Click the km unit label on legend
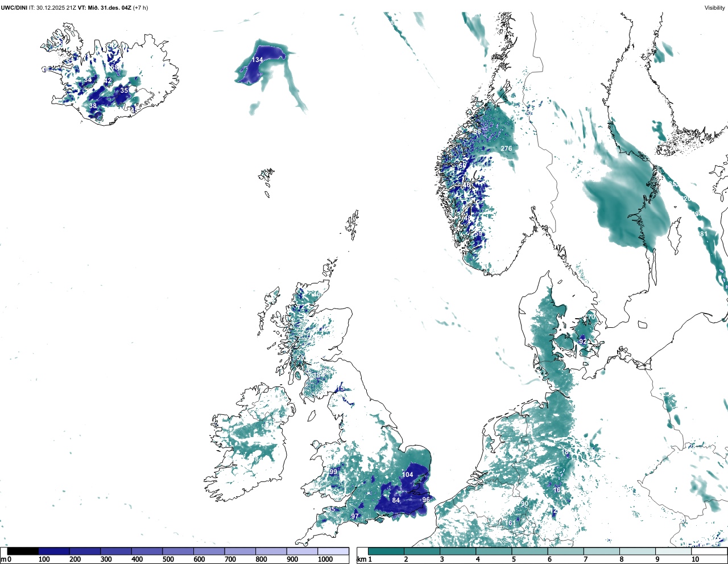 [362, 559]
